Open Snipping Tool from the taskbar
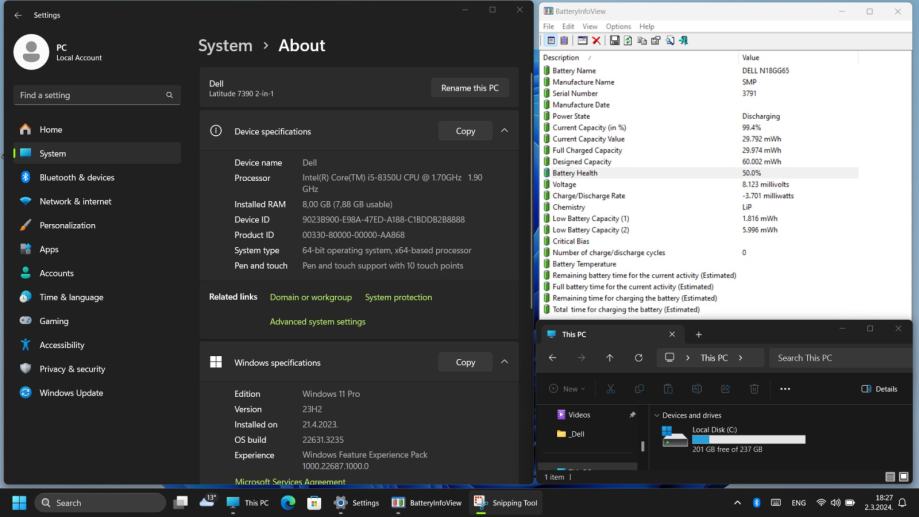919x517 pixels. pos(506,503)
